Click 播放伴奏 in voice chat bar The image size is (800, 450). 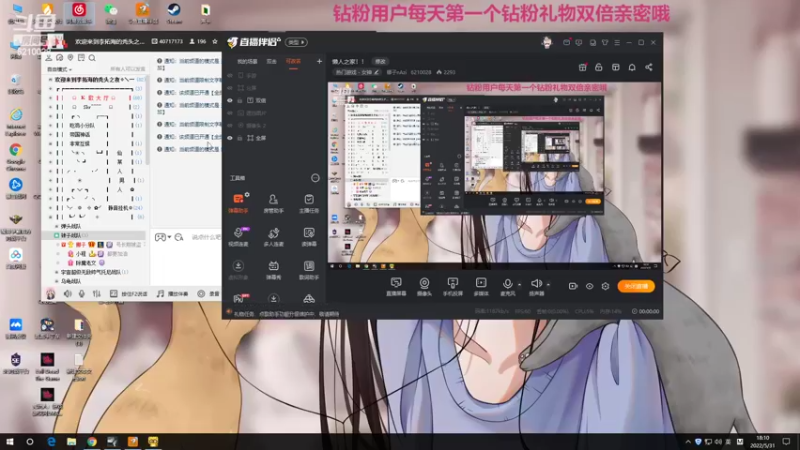[x=172, y=294]
